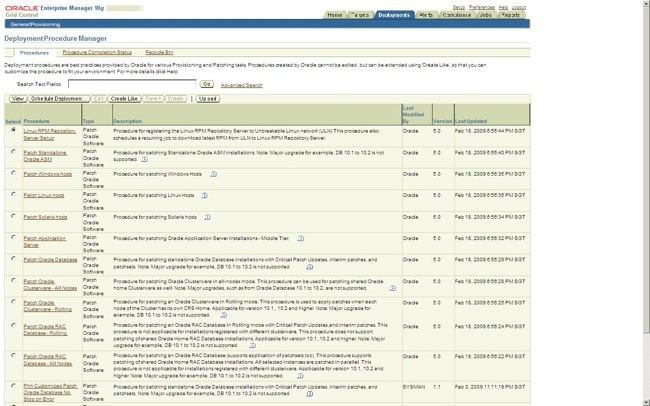650x406 pixels.
Task: Open the Patch Oracle Database link
Action: pyautogui.click(x=50, y=260)
